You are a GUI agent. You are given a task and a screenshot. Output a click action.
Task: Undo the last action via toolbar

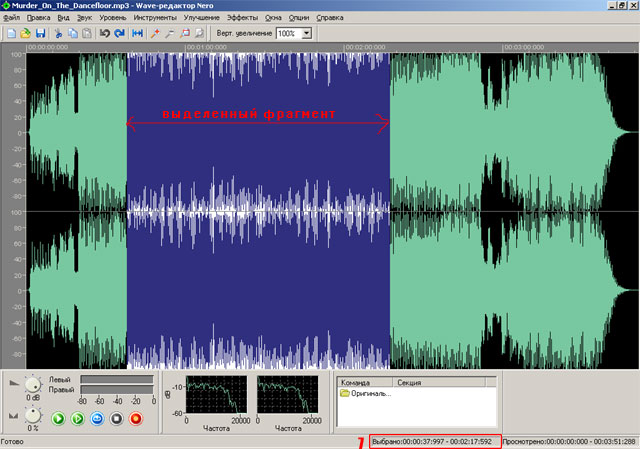point(105,33)
